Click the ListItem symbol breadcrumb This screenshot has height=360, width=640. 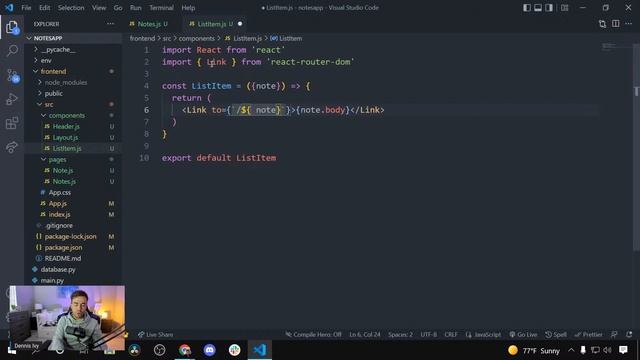click(x=286, y=38)
